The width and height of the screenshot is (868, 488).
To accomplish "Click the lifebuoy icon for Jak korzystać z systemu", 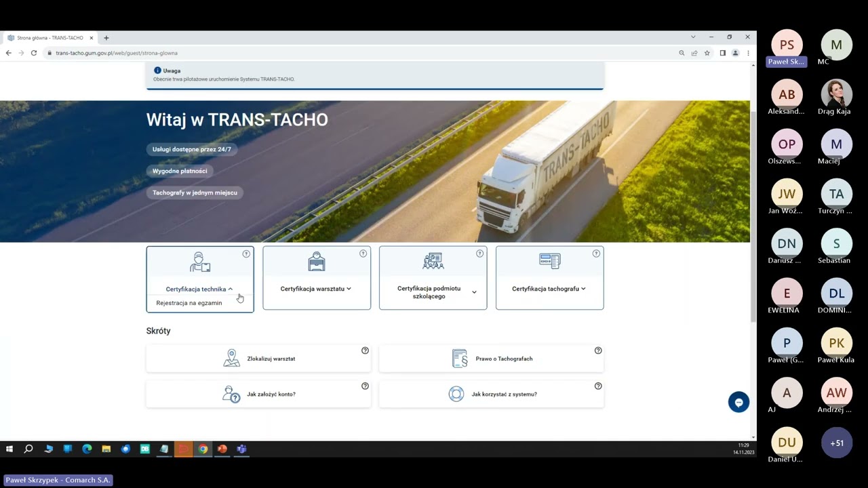I will pos(456,394).
